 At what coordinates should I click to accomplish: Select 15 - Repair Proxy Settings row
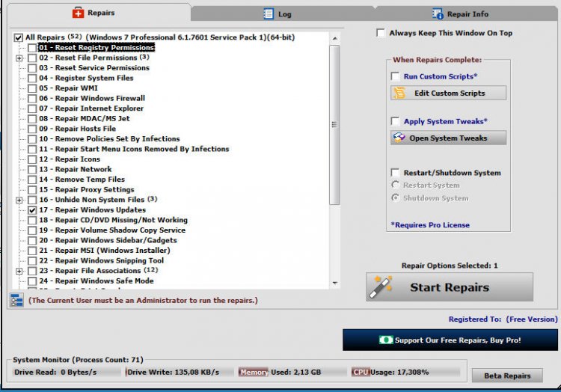(87, 189)
